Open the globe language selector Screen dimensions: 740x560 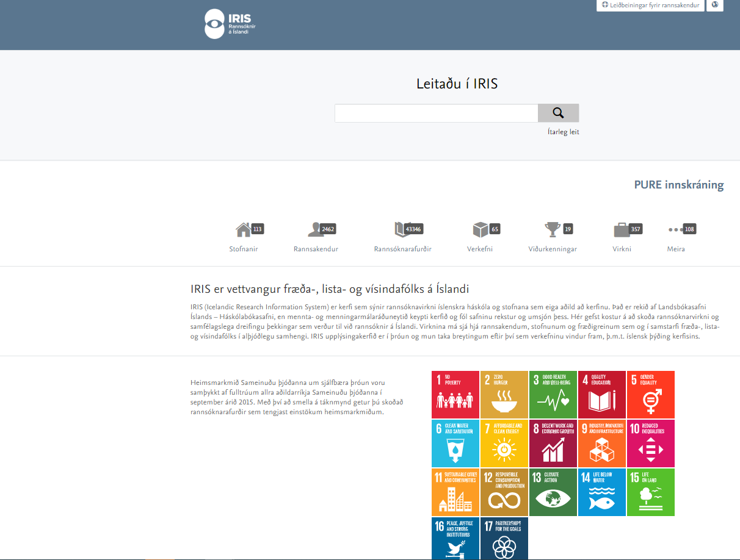coord(714,5)
